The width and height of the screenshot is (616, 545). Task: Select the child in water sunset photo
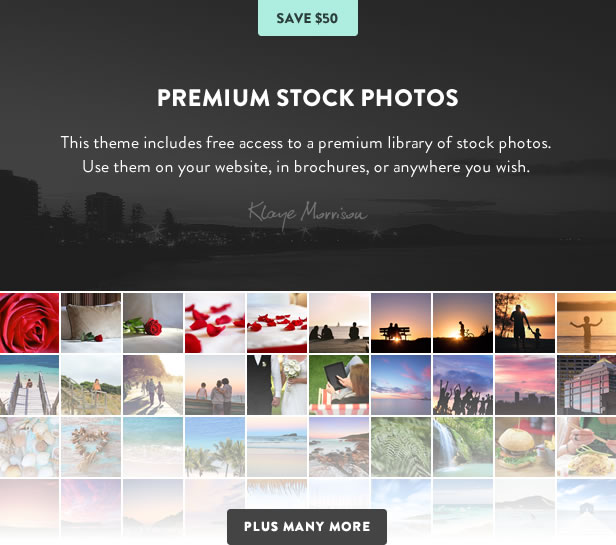587,323
